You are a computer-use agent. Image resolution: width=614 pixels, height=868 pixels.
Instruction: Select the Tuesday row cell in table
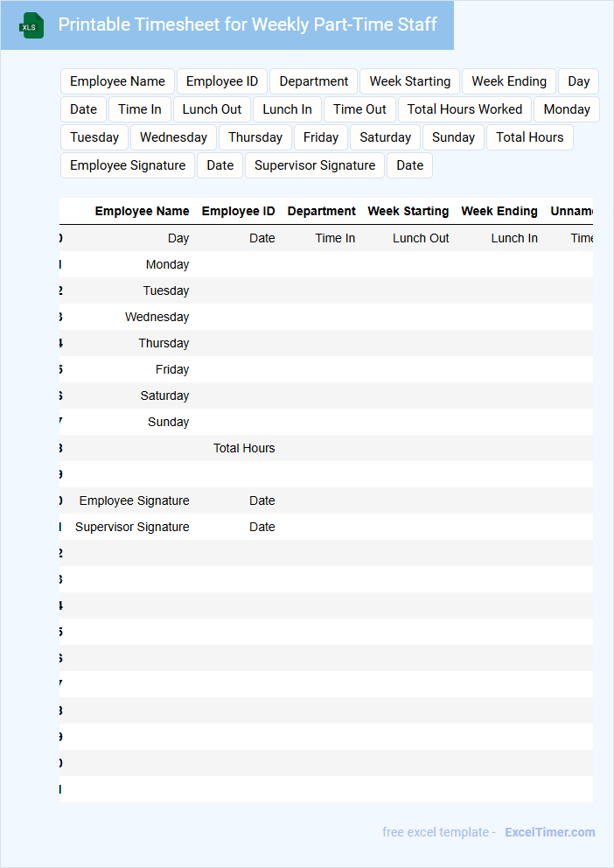coord(166,290)
